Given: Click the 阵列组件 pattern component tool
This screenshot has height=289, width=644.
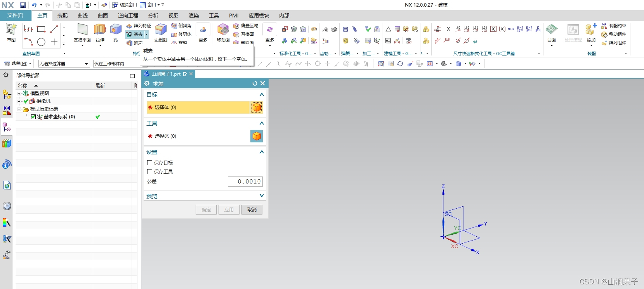Looking at the screenshot, I should [x=614, y=43].
